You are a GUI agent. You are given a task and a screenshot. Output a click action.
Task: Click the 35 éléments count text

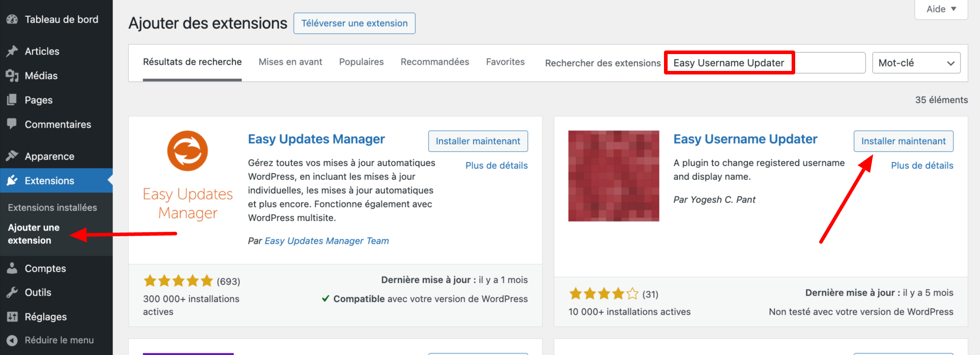tap(941, 100)
